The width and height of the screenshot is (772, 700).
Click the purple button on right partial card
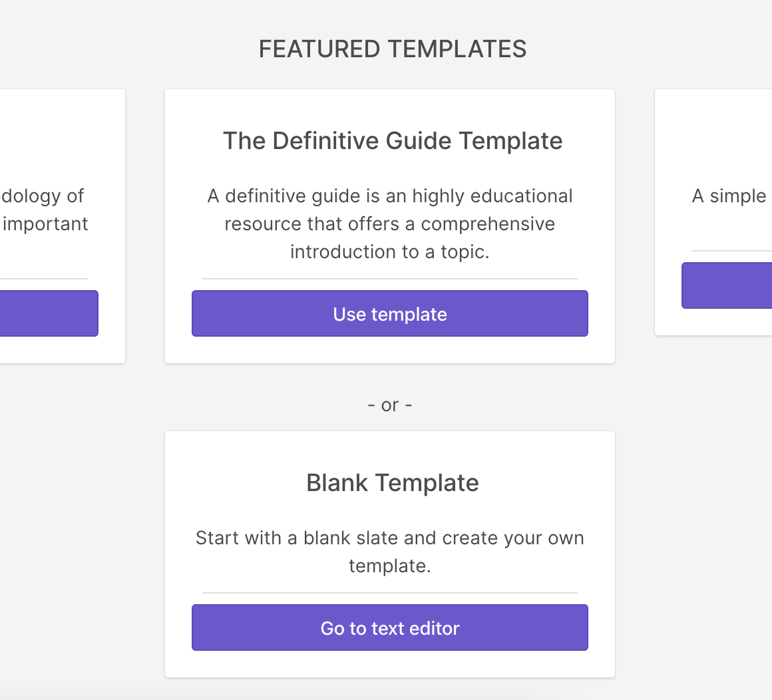point(727,285)
